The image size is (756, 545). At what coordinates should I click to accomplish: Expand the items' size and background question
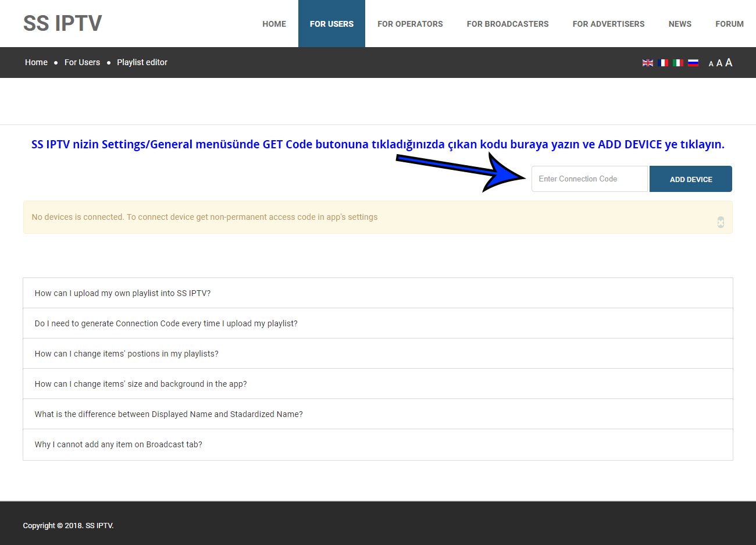[141, 384]
